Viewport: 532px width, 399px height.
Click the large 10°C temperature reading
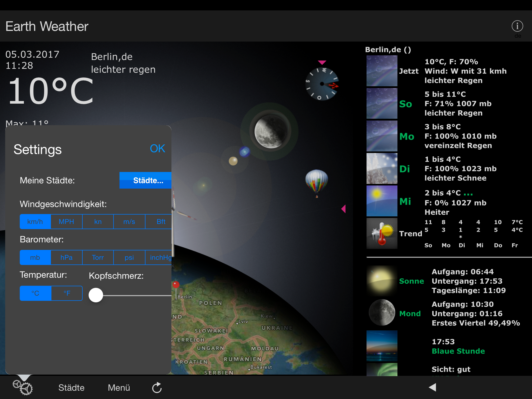[51, 91]
